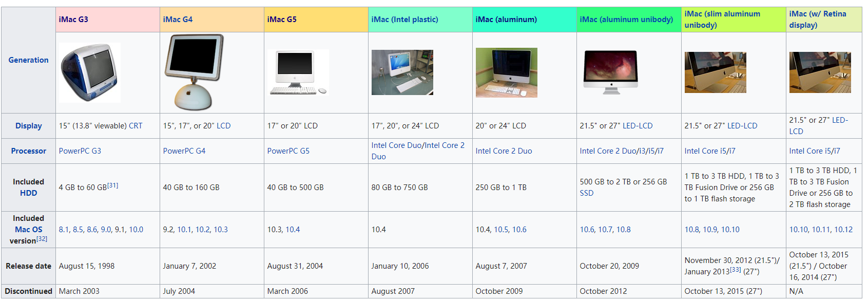Open the SSD link in aluminum unibody column
The width and height of the screenshot is (868, 300).
pos(587,193)
